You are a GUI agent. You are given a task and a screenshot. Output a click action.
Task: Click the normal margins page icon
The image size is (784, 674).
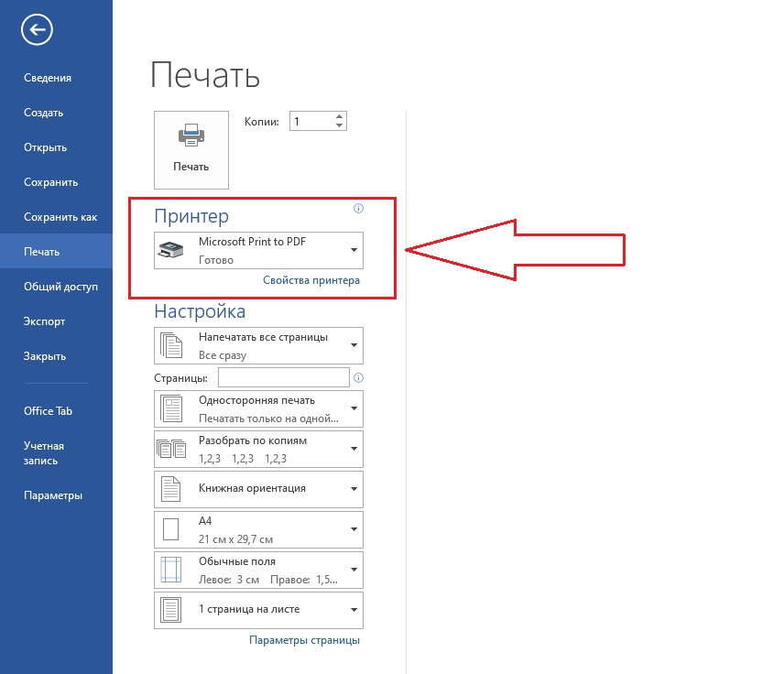(171, 570)
